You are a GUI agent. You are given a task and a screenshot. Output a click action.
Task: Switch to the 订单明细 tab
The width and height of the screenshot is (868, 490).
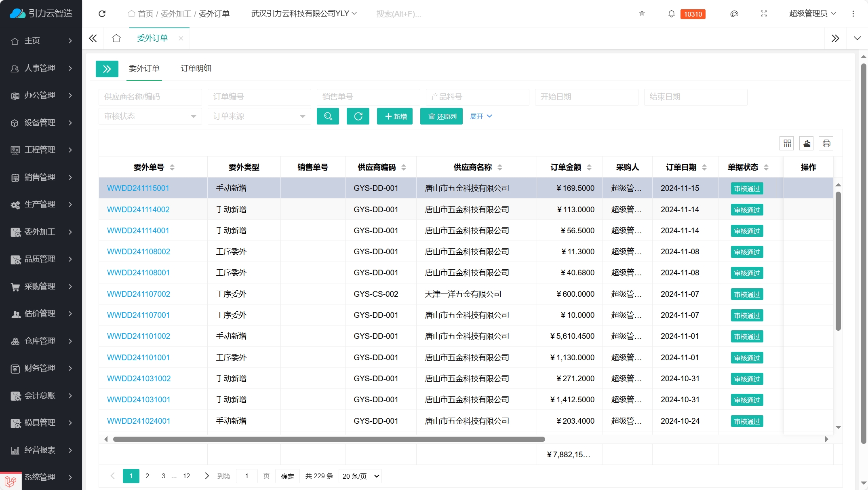[196, 69]
